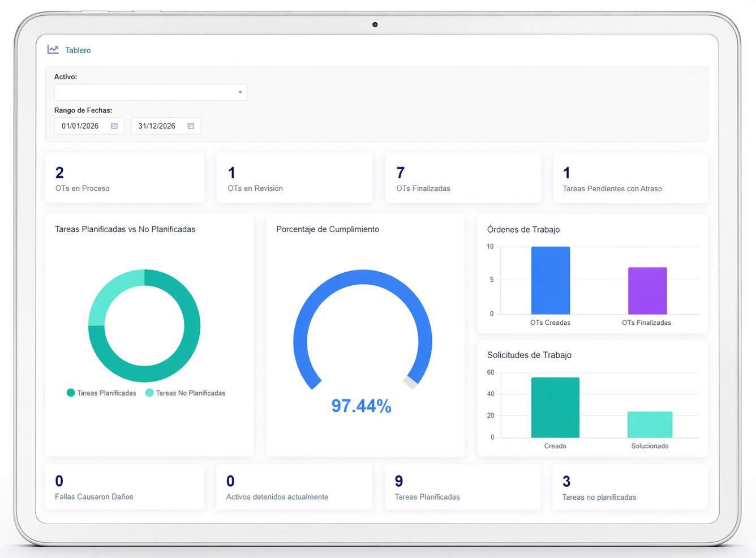756x558 pixels.
Task: Click the Tareas Pendientes con Atraso card
Action: [630, 177]
